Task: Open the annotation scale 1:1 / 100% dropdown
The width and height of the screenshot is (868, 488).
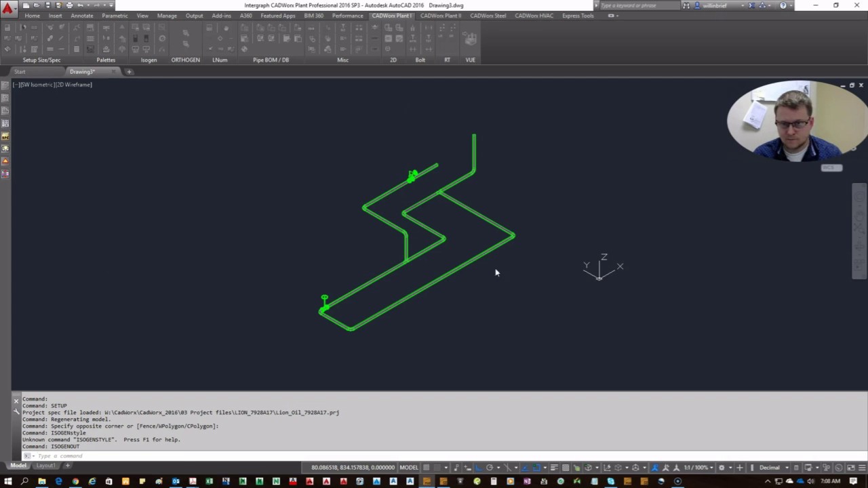Action: pos(698,468)
